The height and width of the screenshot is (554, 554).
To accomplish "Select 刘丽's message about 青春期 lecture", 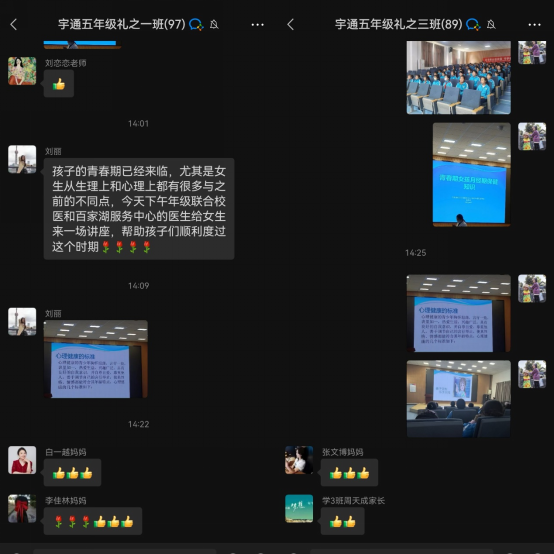I will coord(139,209).
